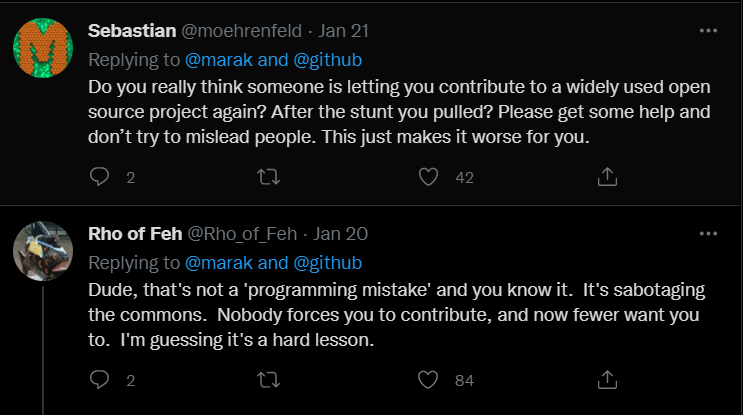
Task: Open the Sebastian display name link
Action: tap(131, 31)
